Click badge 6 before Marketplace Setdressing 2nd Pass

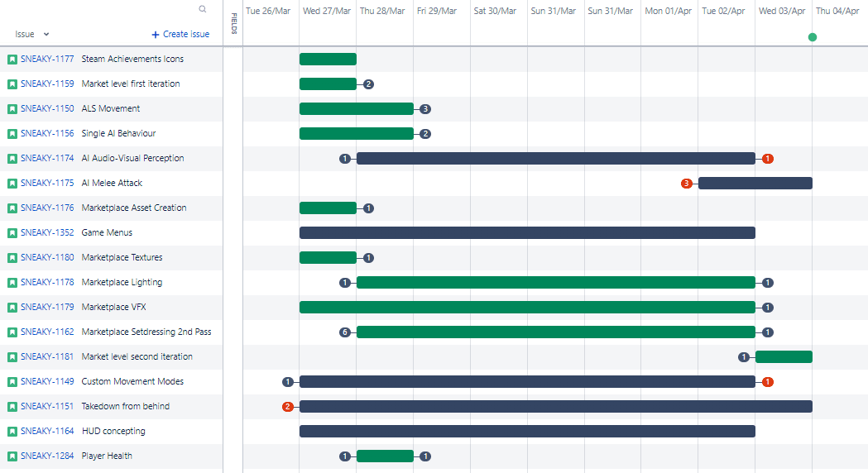tap(345, 332)
